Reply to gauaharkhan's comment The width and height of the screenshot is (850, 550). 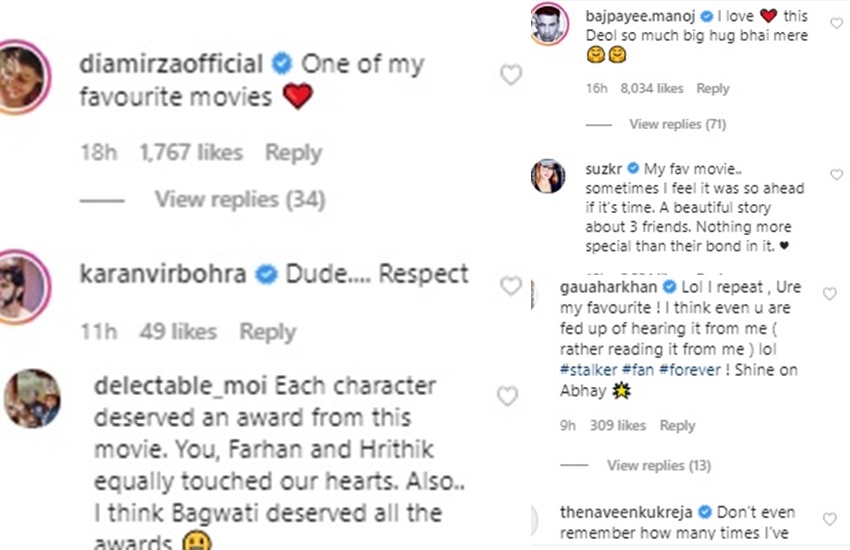pos(677,426)
